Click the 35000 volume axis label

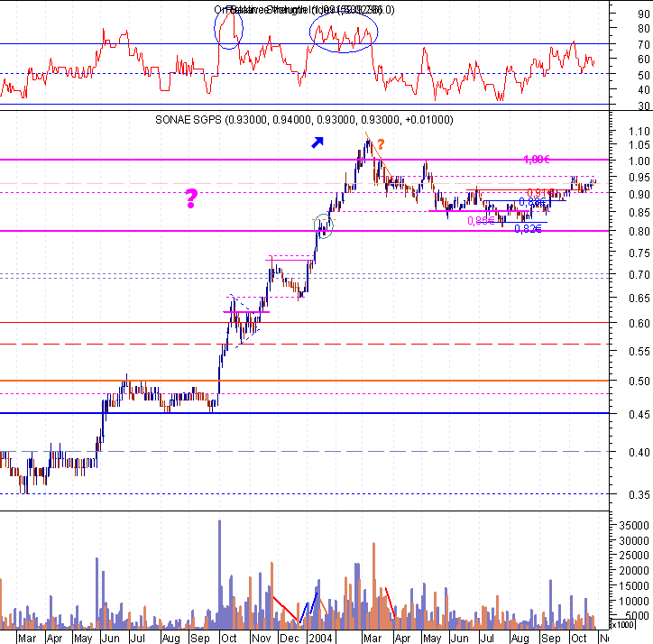click(x=634, y=525)
